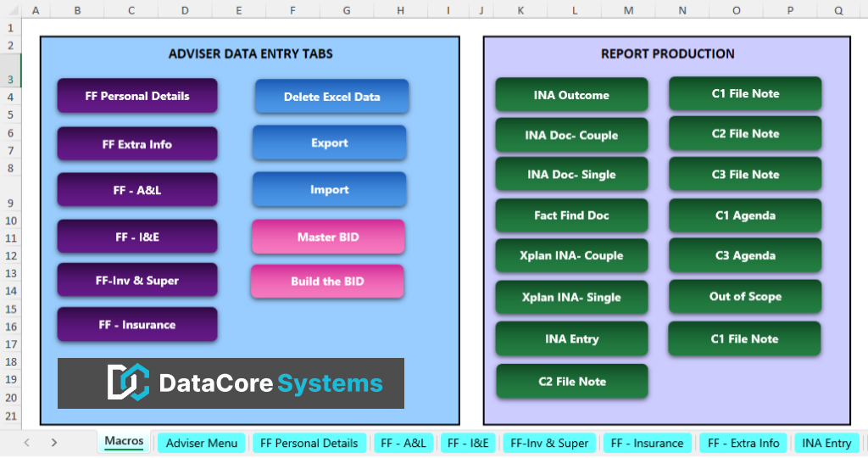Image resolution: width=868 pixels, height=458 pixels.
Task: Click the Xplan INA- Couple button
Action: click(571, 255)
